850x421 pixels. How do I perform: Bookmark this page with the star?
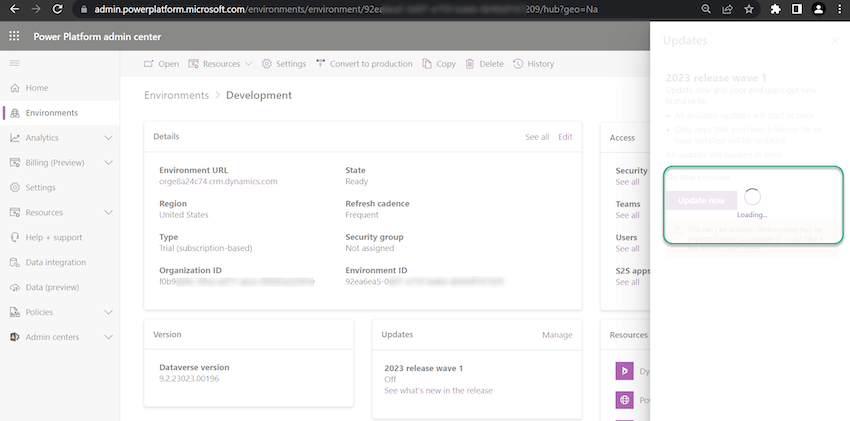click(749, 9)
